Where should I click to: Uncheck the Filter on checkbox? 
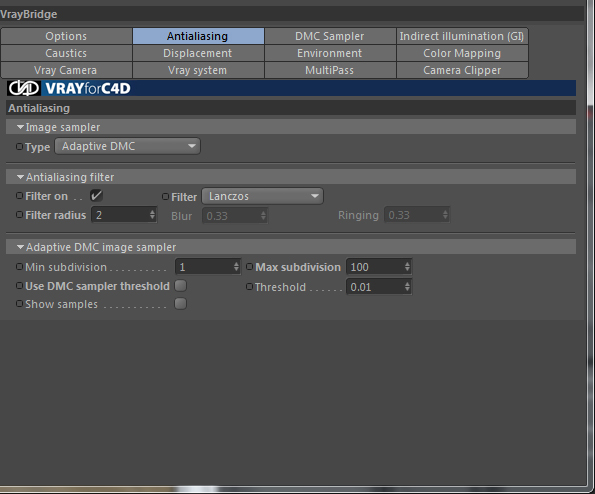click(96, 196)
